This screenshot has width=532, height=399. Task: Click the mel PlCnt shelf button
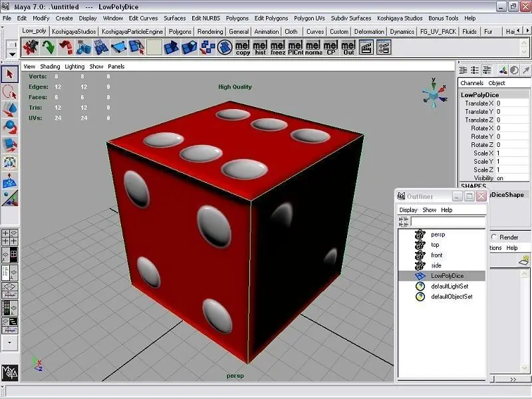(295, 47)
